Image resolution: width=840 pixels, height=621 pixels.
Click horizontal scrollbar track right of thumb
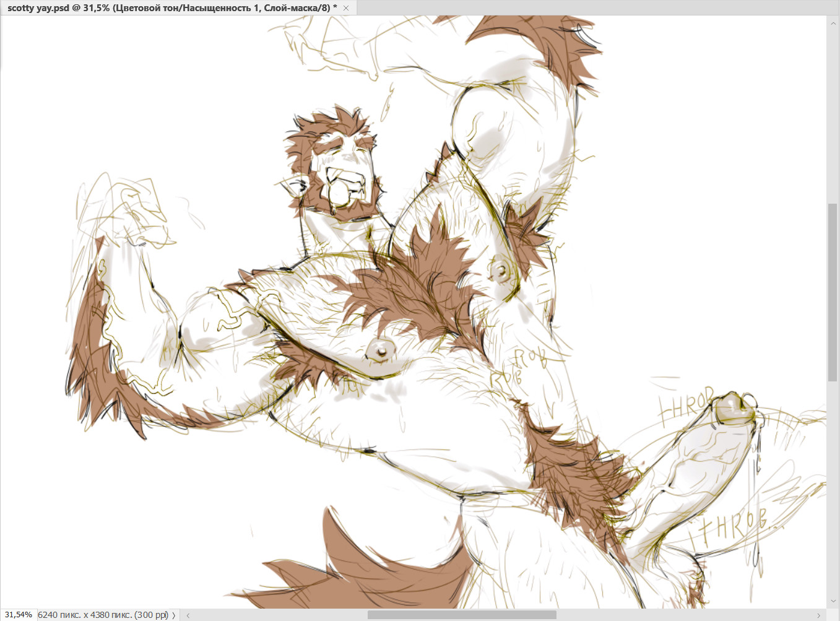(681, 615)
